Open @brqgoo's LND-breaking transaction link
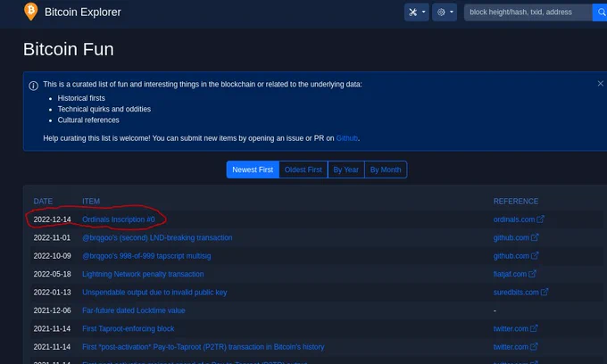 157,237
